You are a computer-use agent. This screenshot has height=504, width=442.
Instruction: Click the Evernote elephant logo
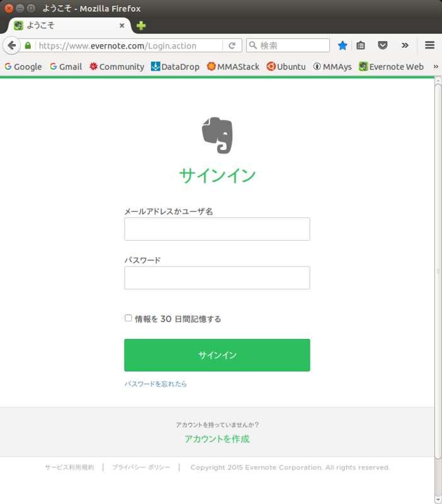[x=217, y=135]
